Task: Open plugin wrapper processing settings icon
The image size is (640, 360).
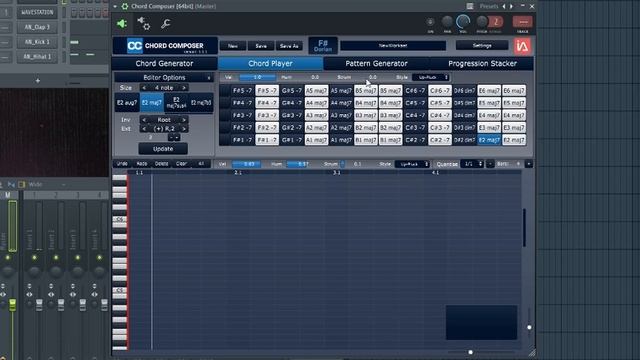Action: pos(144,23)
